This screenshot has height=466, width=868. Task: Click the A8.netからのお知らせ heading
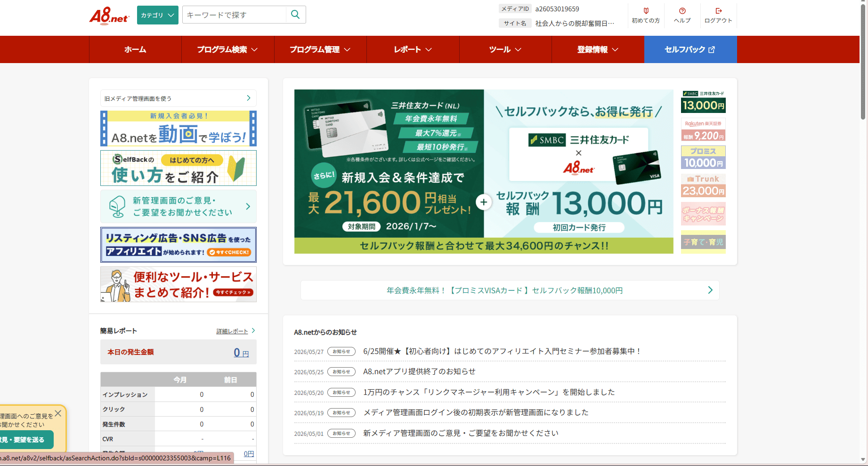(325, 332)
